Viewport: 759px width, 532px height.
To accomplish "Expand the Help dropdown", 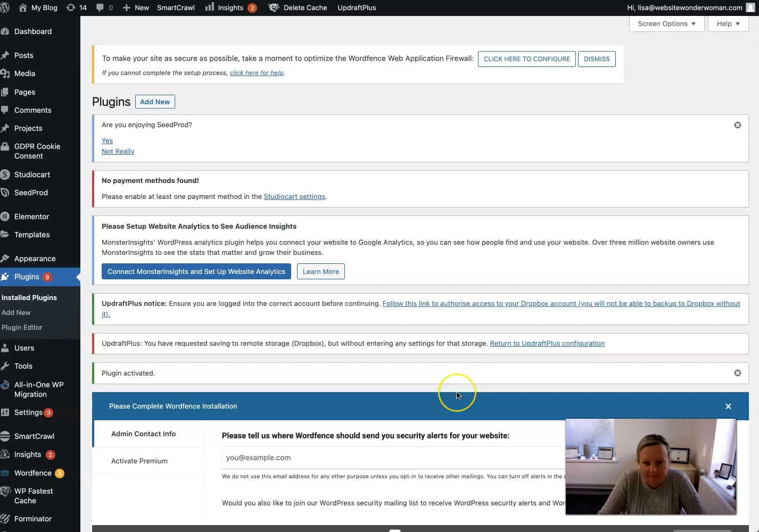I will click(728, 24).
